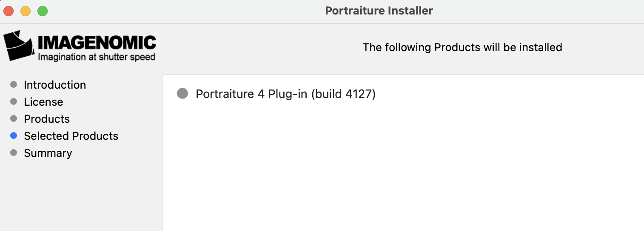
Task: Click the blue Selected Products bullet
Action: [14, 136]
